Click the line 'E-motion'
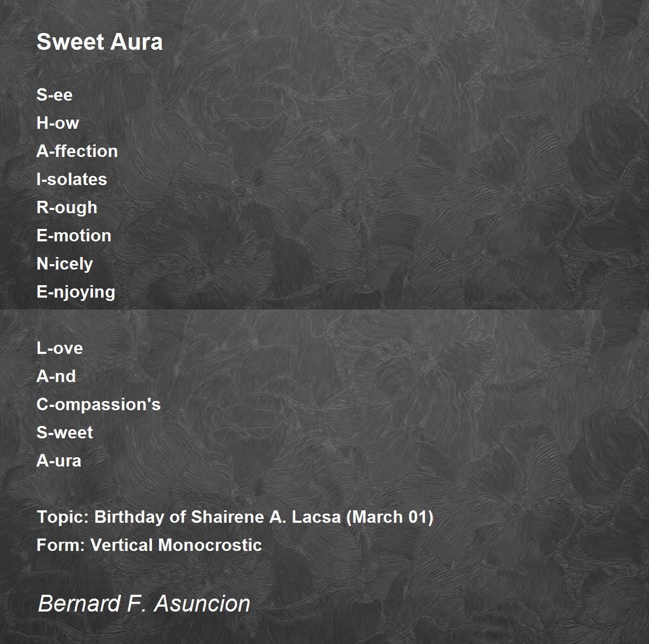Screen dimensions: 649x644 click(x=74, y=235)
